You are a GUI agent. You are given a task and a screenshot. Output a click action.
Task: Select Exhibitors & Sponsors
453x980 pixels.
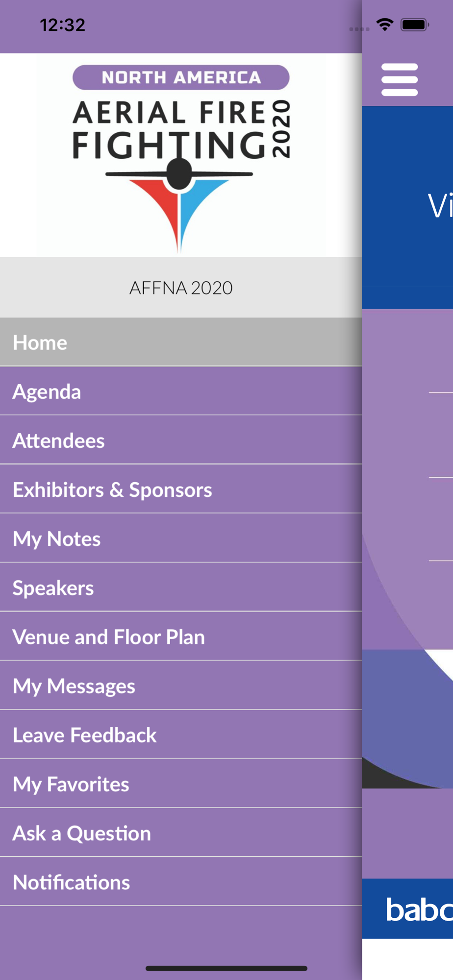(x=181, y=489)
